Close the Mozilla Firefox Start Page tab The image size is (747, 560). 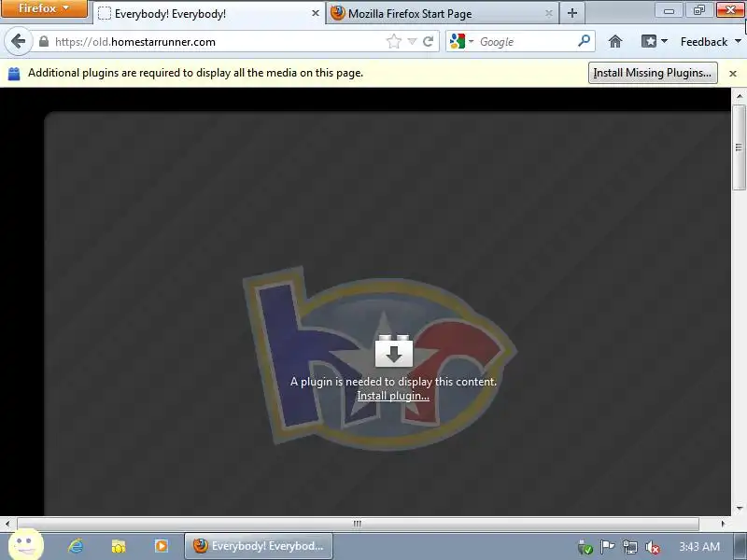tap(548, 13)
